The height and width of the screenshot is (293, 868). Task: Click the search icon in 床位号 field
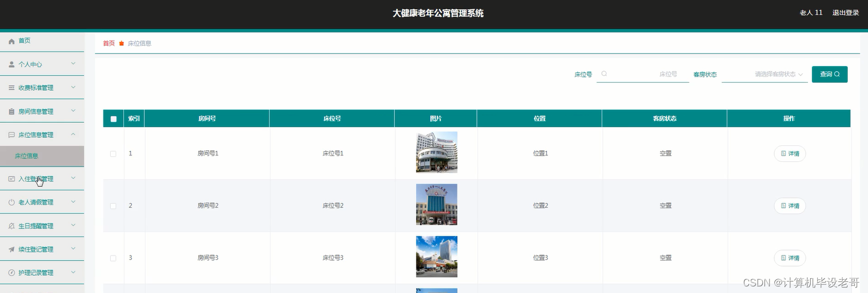[x=604, y=74]
